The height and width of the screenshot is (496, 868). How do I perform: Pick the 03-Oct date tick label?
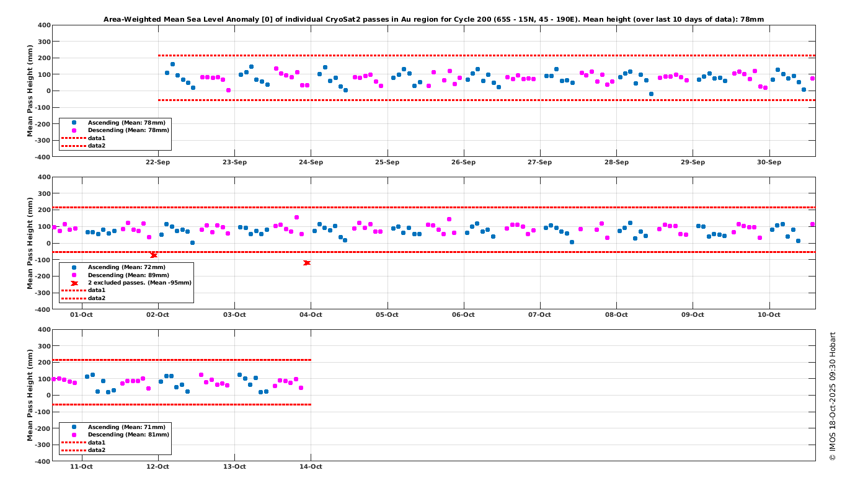click(234, 314)
